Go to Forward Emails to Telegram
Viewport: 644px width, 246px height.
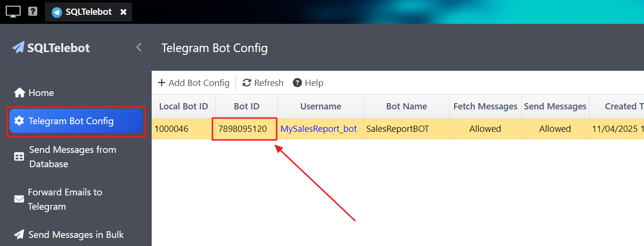point(65,199)
